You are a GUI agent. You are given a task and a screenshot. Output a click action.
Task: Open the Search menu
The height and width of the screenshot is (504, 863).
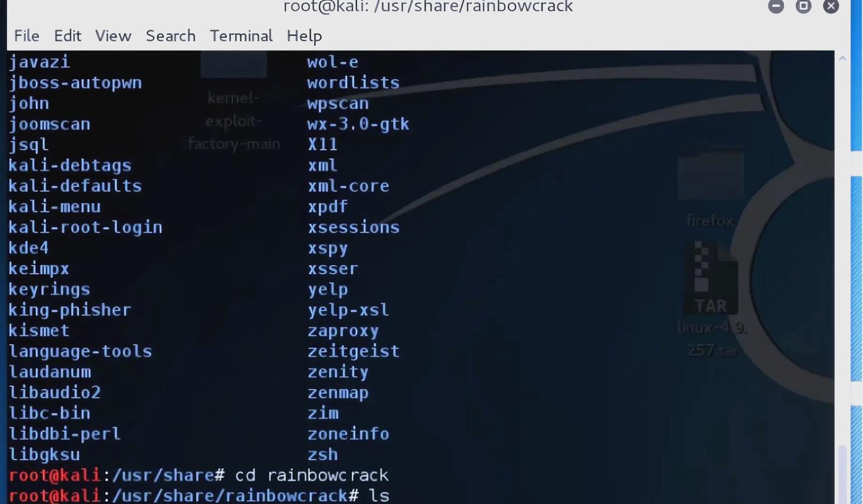coord(171,36)
